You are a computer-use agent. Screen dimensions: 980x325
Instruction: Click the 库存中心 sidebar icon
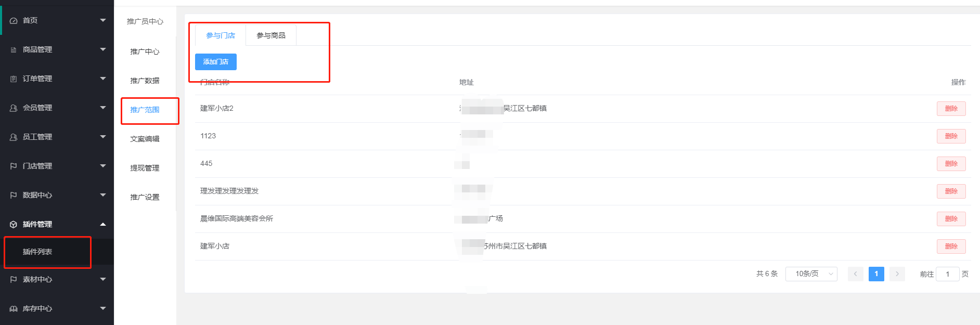click(14, 309)
